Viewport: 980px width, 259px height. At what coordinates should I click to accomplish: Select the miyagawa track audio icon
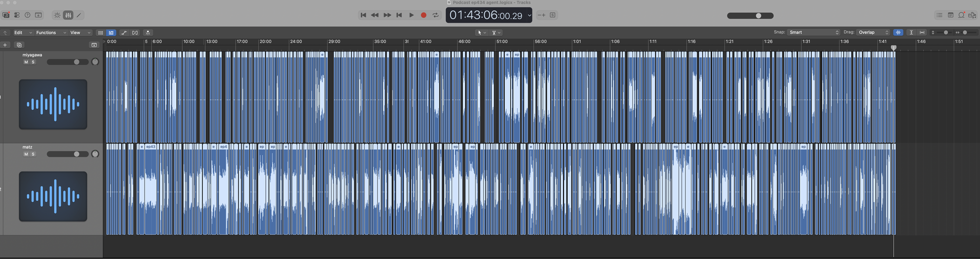(x=53, y=104)
